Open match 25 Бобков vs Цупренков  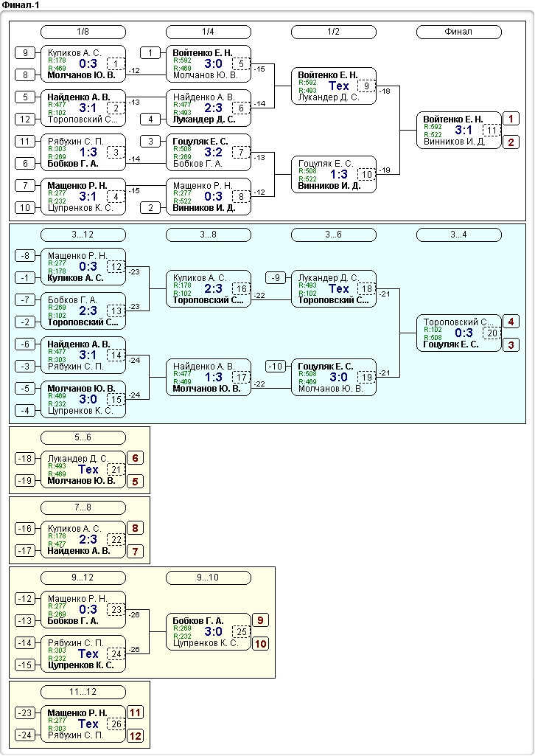pyautogui.click(x=208, y=631)
